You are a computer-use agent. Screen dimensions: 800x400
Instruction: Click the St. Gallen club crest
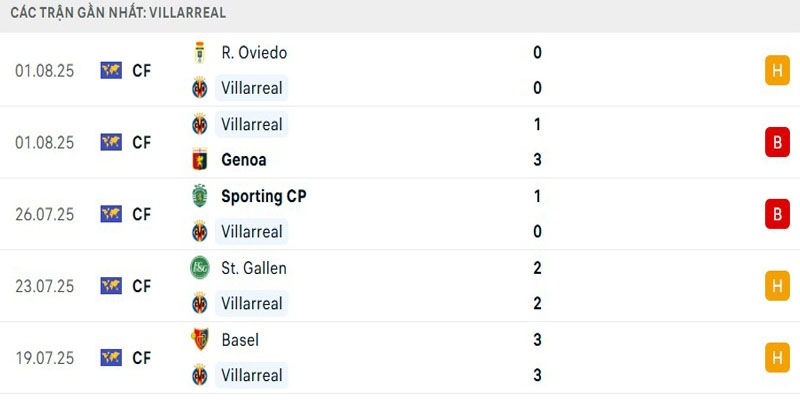tap(199, 268)
